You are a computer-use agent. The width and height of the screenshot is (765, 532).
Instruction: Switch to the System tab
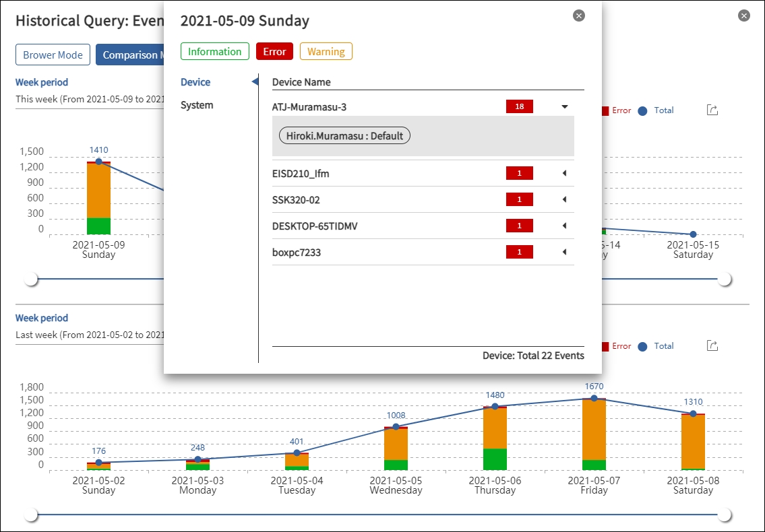point(197,105)
